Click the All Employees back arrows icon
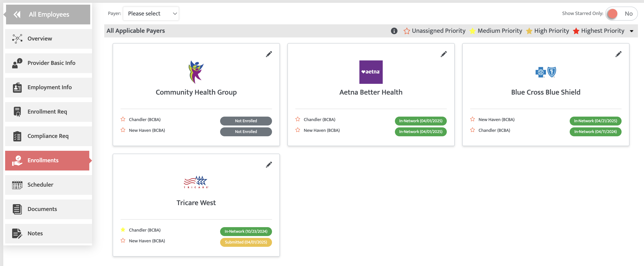Screen dimensions: 644x266 (x=17, y=15)
